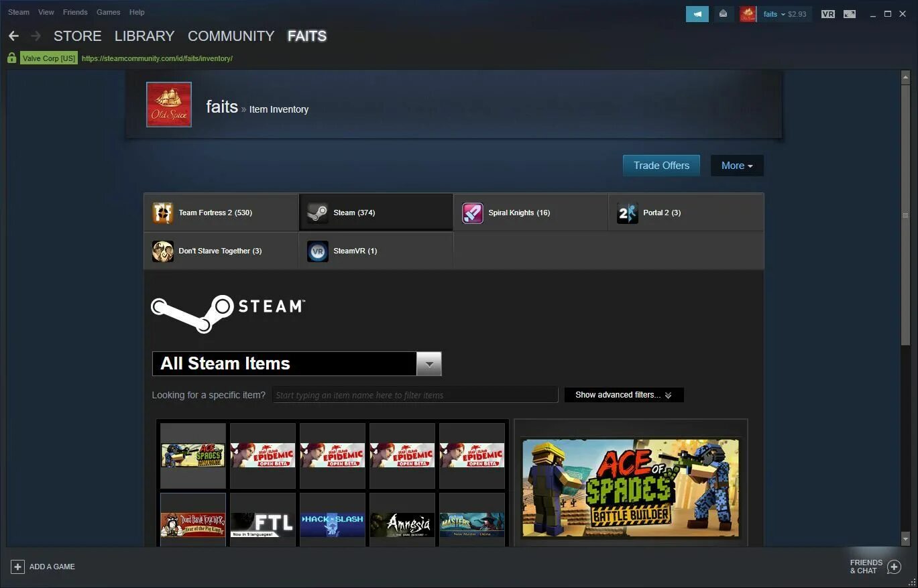Go to the COMMUNITY section
This screenshot has width=918, height=588.
tap(231, 36)
